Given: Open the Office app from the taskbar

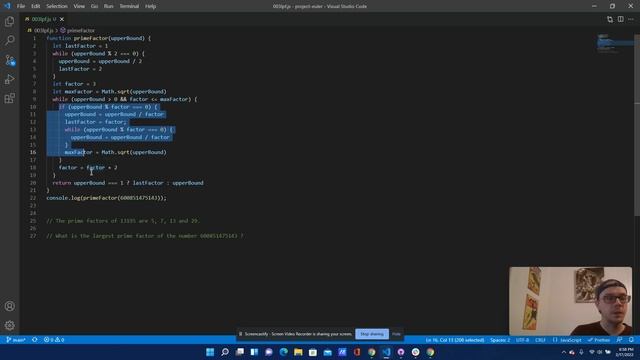Looking at the screenshot, I should 357,352.
